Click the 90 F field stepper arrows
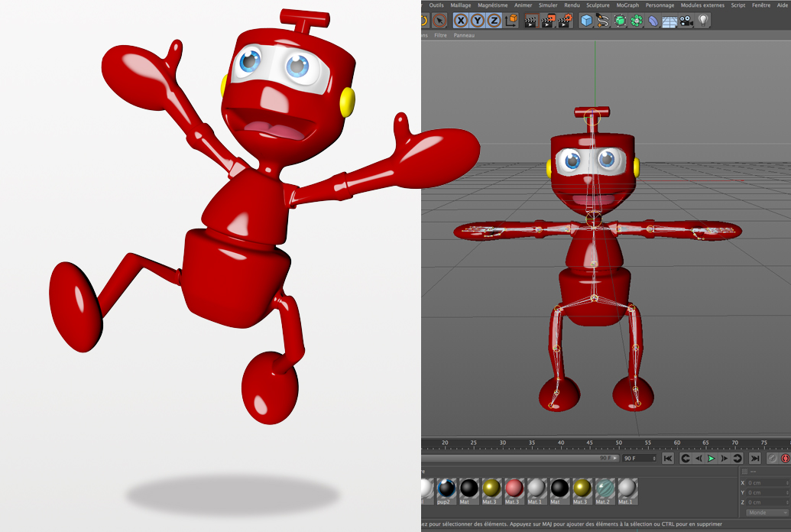This screenshot has width=791, height=532. click(653, 459)
